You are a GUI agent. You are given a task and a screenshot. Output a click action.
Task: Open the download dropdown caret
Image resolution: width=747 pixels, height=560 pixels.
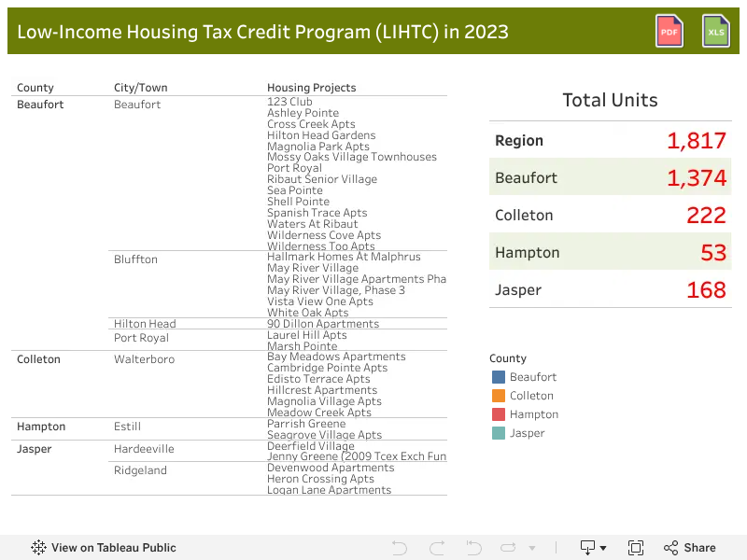click(x=603, y=548)
